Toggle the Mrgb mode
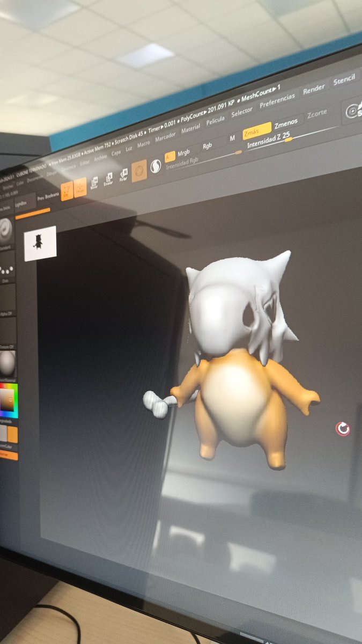The image size is (362, 644). (x=183, y=153)
